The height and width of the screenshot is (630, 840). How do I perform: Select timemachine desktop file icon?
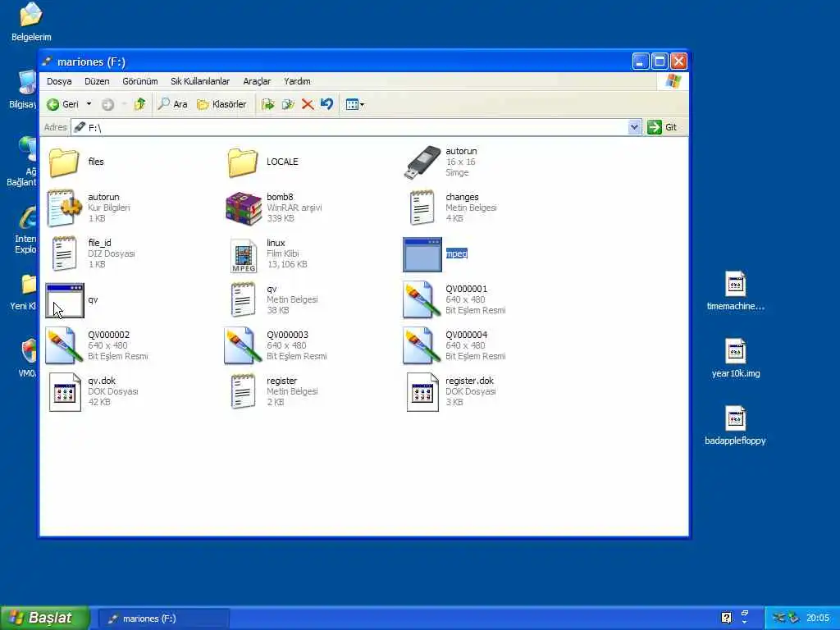click(x=736, y=283)
